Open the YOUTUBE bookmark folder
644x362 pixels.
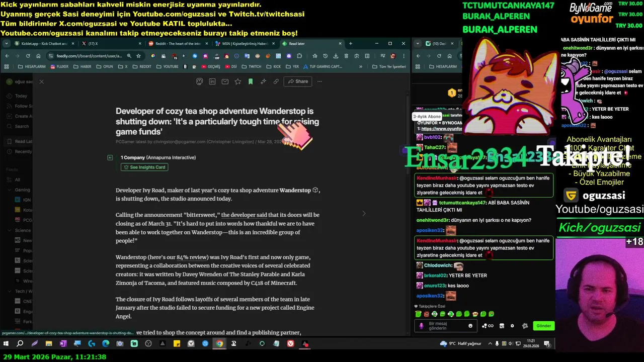point(167,66)
